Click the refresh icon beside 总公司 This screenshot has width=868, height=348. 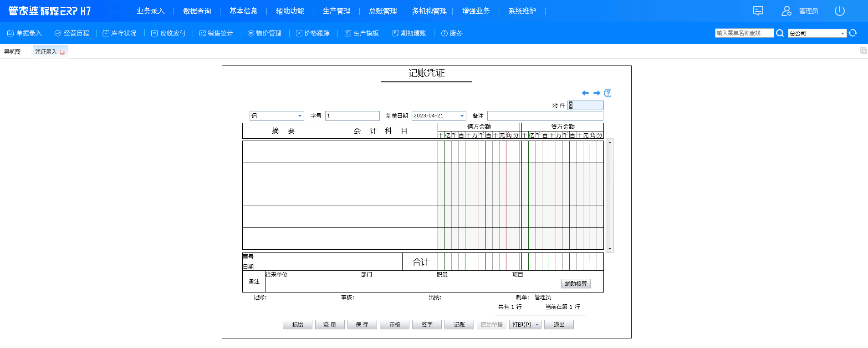tap(853, 33)
